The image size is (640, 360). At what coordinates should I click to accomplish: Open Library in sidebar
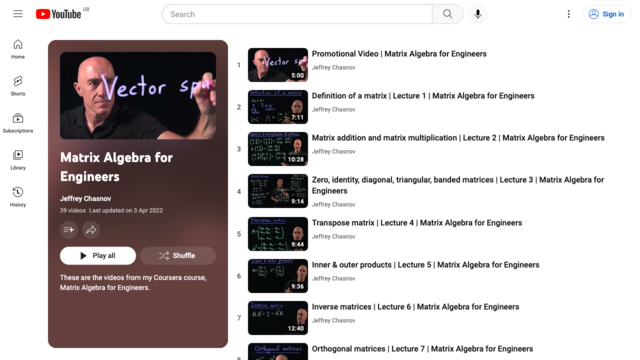(18, 160)
